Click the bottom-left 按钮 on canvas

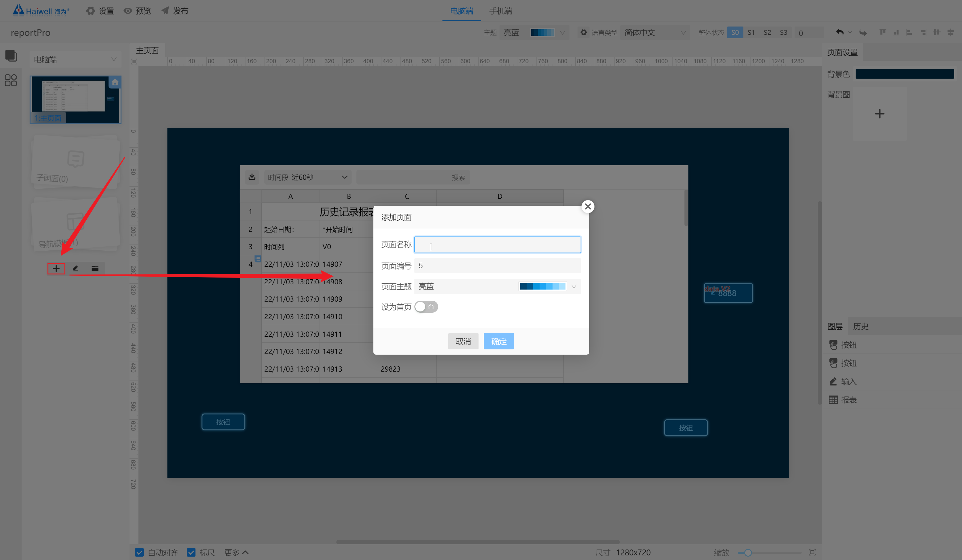click(x=223, y=422)
